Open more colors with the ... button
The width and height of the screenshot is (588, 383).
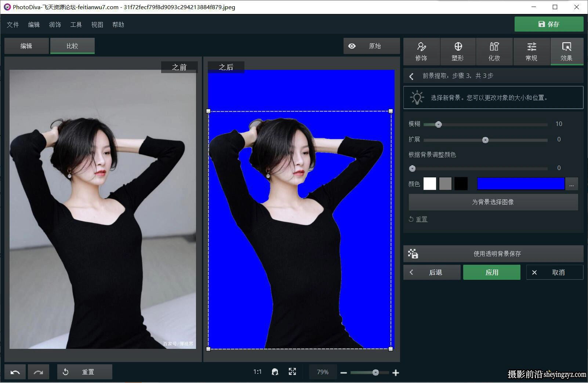571,184
